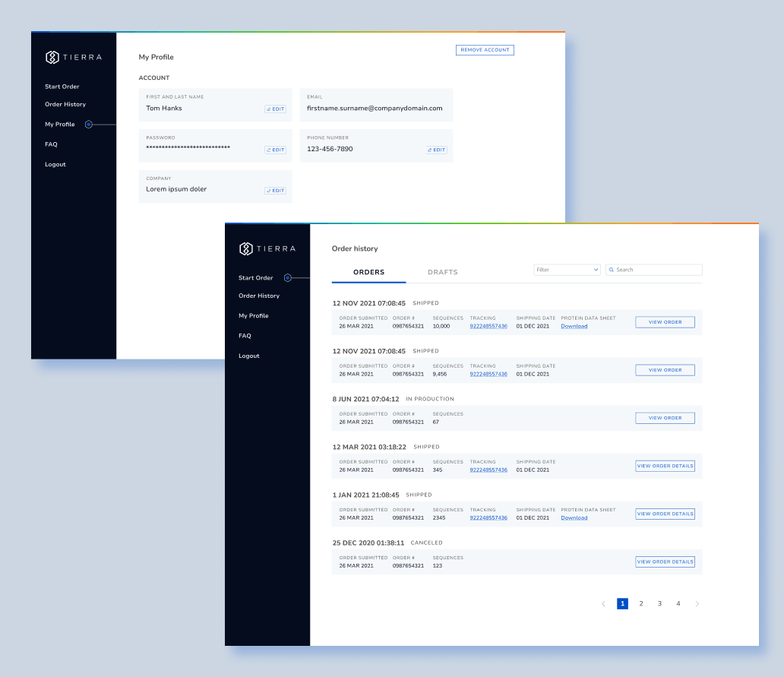784x677 pixels.
Task: Download protein data sheet for 10,000 sequences order
Action: (574, 326)
